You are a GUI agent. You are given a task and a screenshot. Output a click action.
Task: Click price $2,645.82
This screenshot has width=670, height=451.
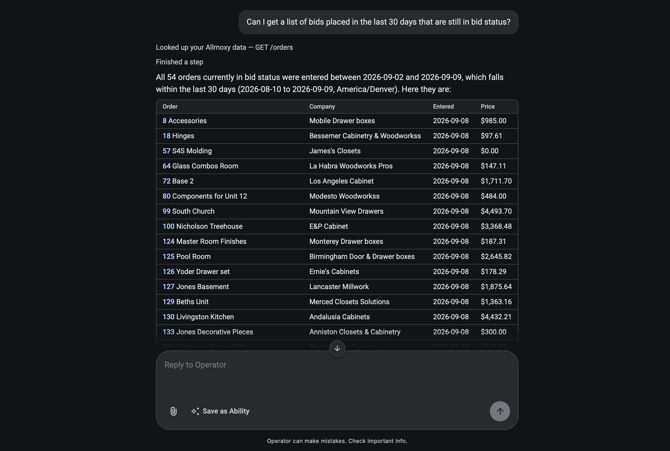(496, 256)
